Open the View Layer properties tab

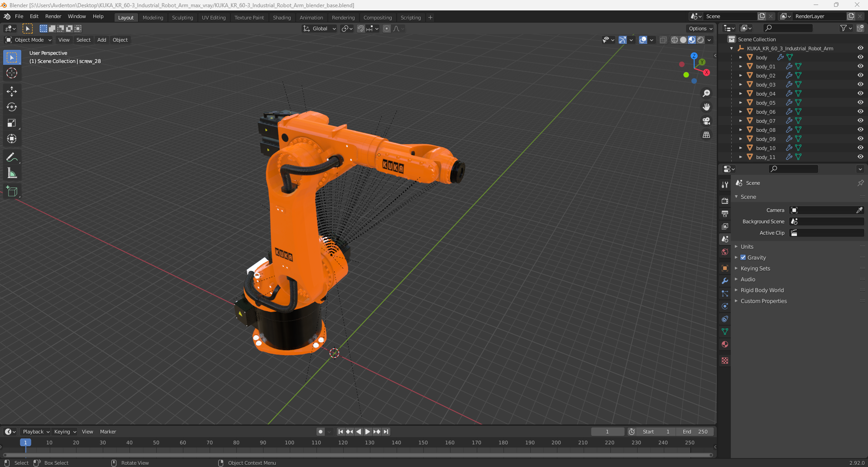click(x=725, y=226)
